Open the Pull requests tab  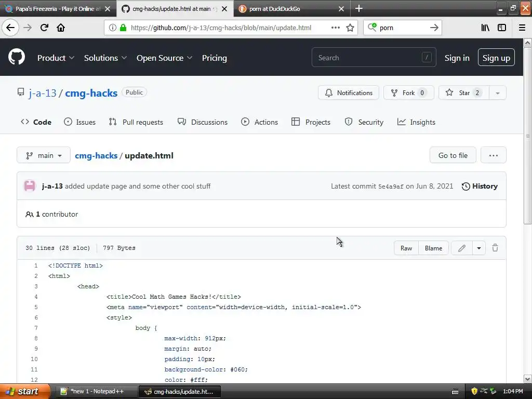point(136,122)
